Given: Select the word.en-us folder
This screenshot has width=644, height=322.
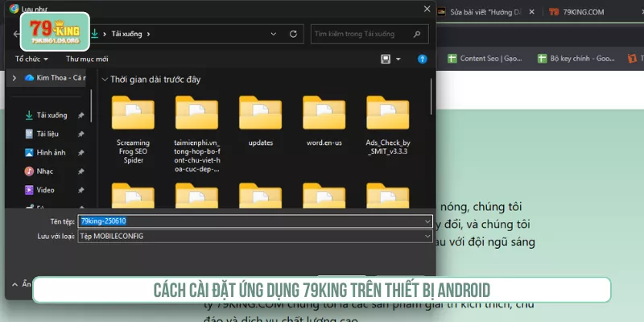Looking at the screenshot, I should coord(324,121).
